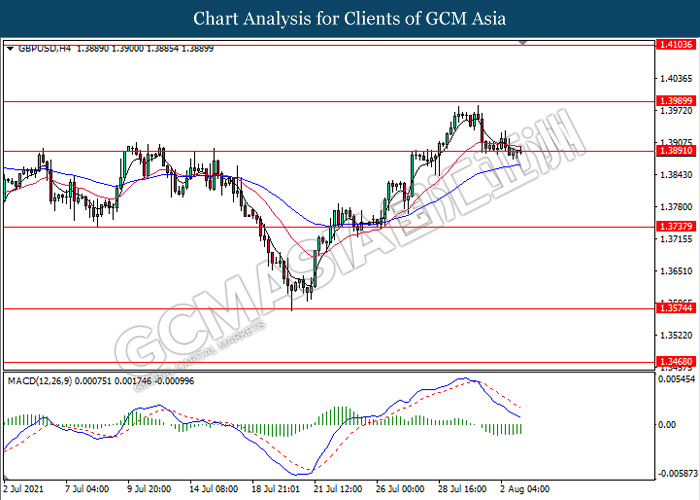This screenshot has width=700, height=500.
Task: Click the 21 Jul 12:00 time label
Action: (x=338, y=488)
